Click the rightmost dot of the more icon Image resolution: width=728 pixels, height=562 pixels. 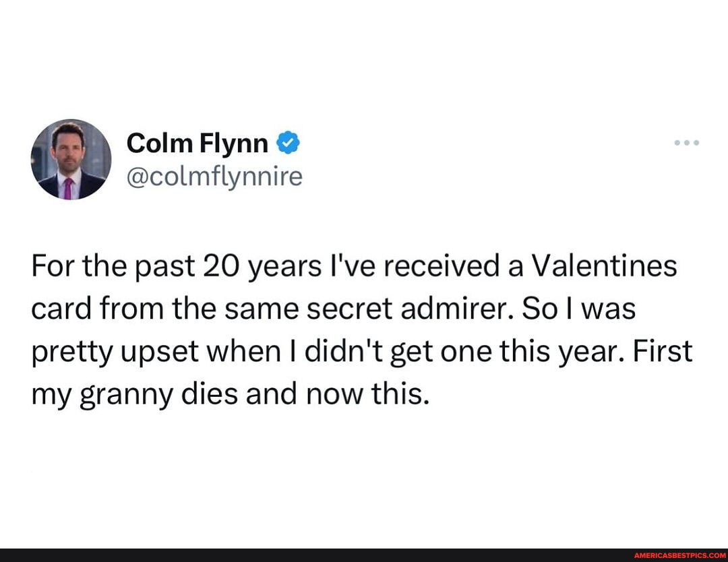[696, 142]
